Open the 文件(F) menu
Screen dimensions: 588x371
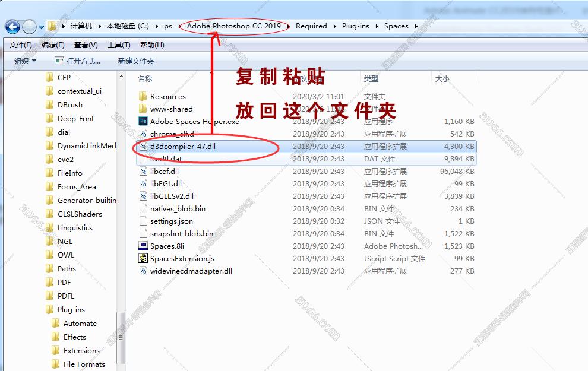[21, 45]
